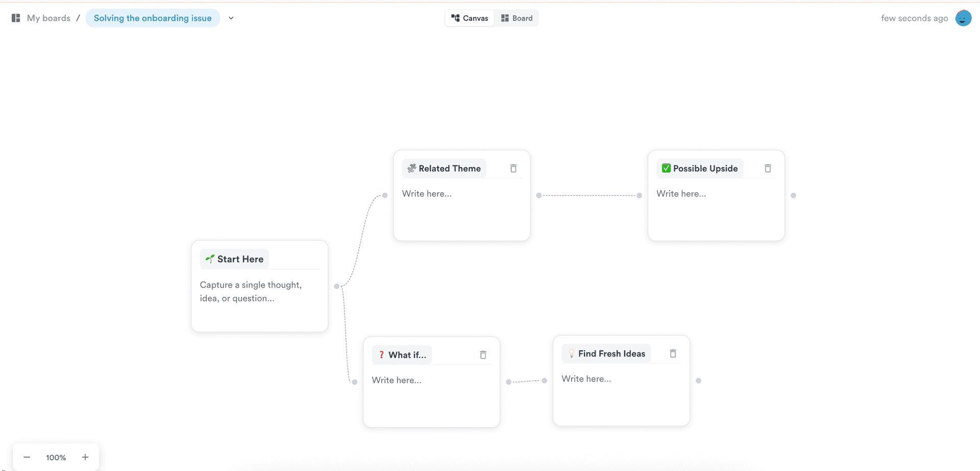Click the What if... Write here field

tap(431, 380)
